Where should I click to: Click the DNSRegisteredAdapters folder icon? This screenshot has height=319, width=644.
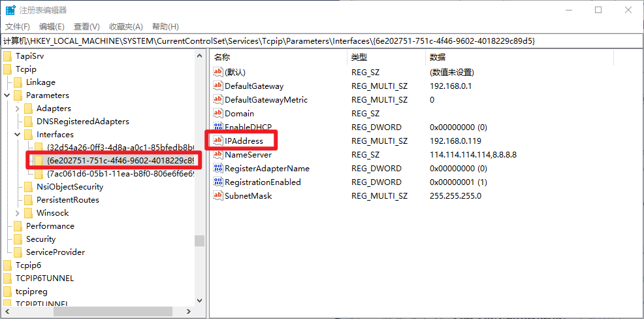[28, 122]
